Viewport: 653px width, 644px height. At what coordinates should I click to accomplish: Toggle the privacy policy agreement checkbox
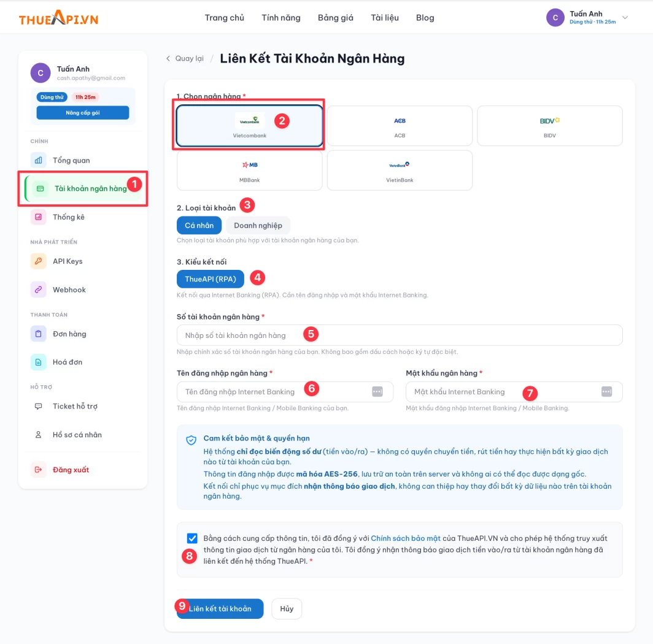(192, 539)
